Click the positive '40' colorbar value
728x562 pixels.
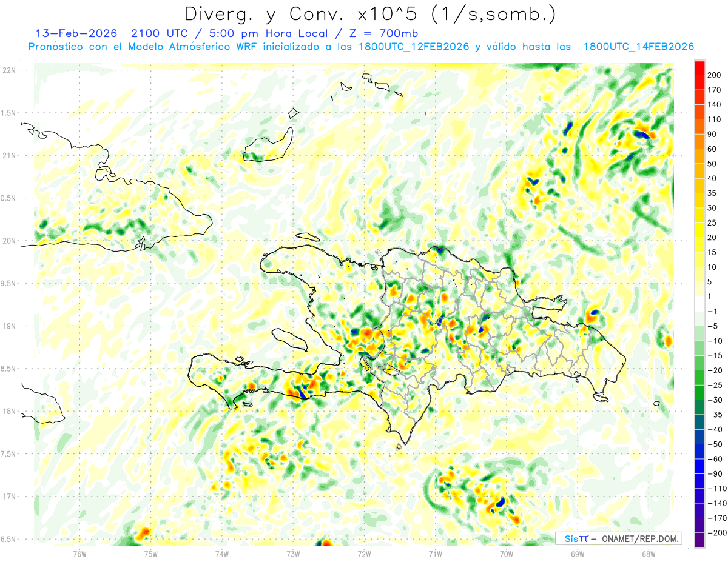click(x=713, y=179)
